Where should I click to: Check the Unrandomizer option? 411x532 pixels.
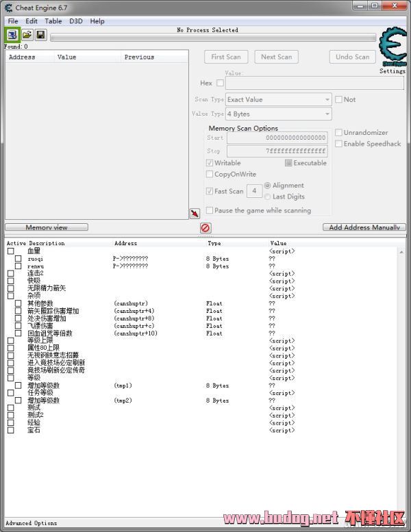point(338,132)
